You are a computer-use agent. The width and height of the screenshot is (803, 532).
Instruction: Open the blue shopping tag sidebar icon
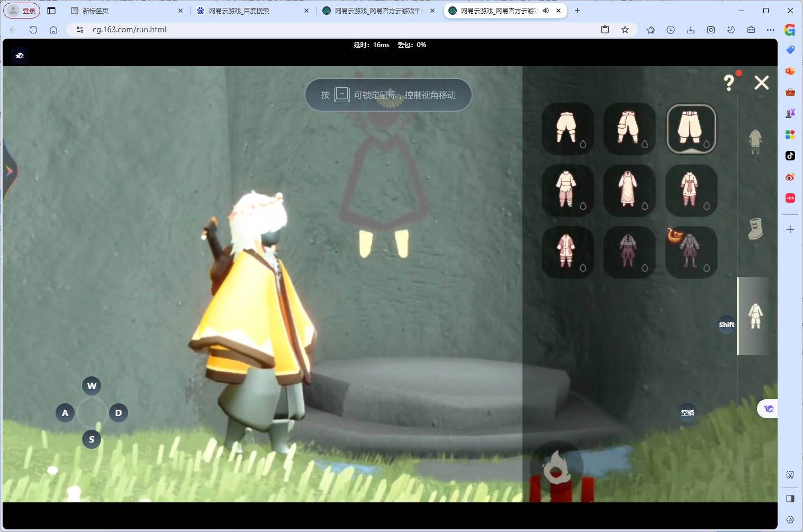pos(790,50)
